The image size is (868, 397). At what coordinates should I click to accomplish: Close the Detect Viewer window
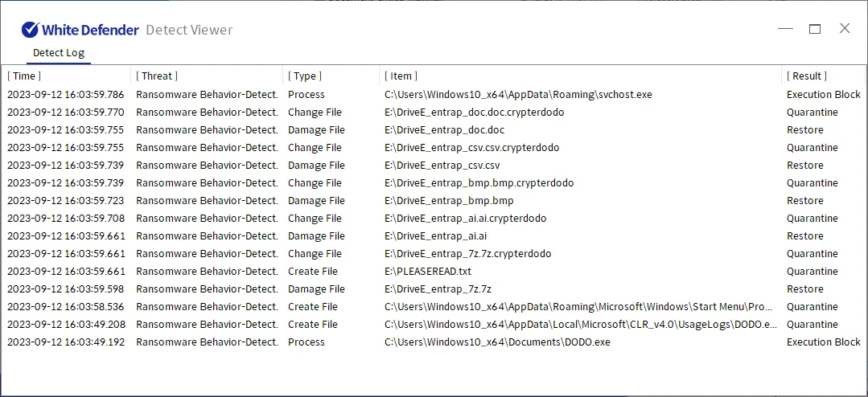pyautogui.click(x=845, y=29)
